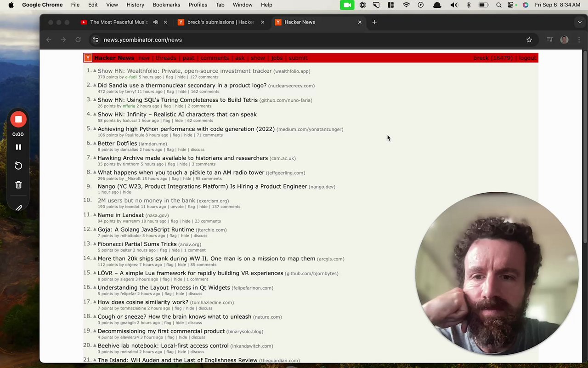Switch to breck's submissions tab
This screenshot has width=588, height=368.
[220, 22]
